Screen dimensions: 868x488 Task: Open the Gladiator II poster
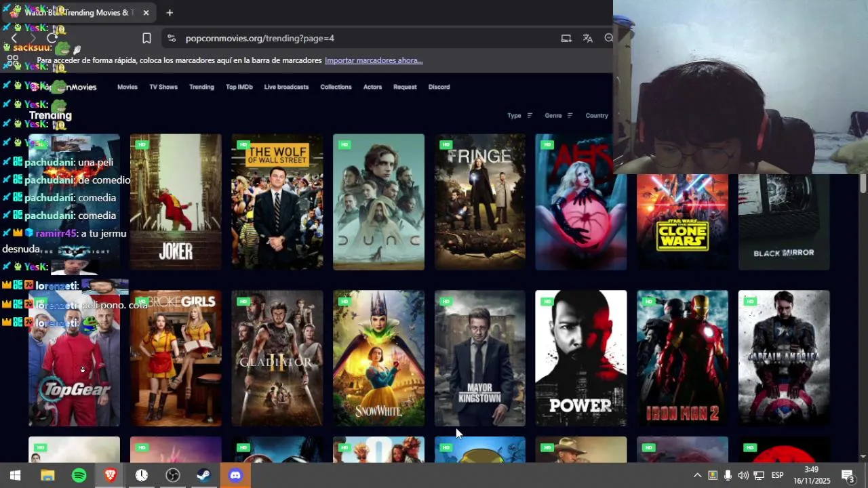coord(277,359)
